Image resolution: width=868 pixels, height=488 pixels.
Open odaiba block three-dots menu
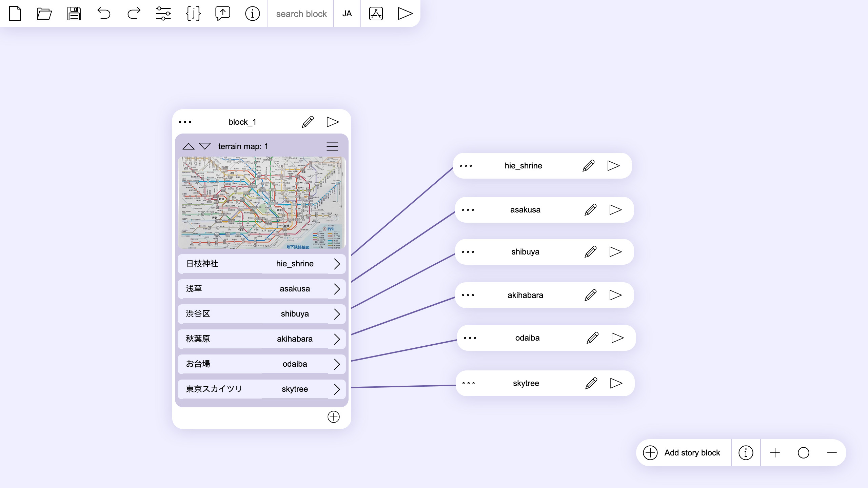pyautogui.click(x=470, y=338)
